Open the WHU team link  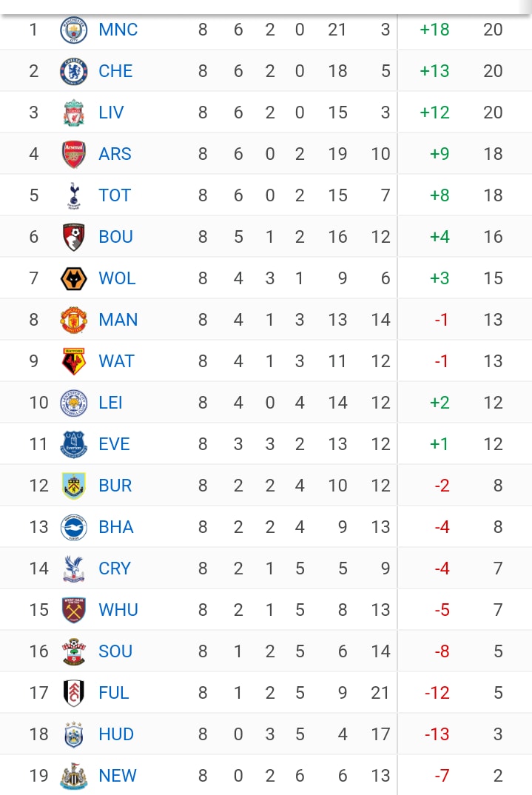coord(118,610)
